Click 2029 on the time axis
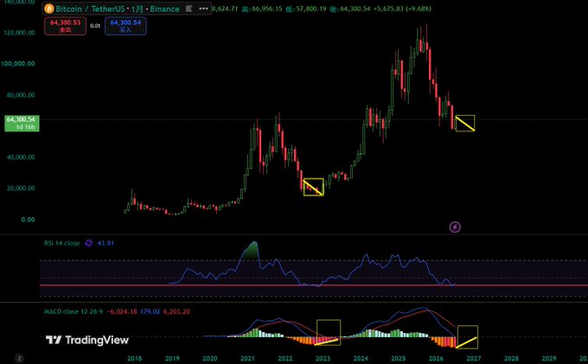Viewport: 588px width, 364px height. (x=549, y=358)
